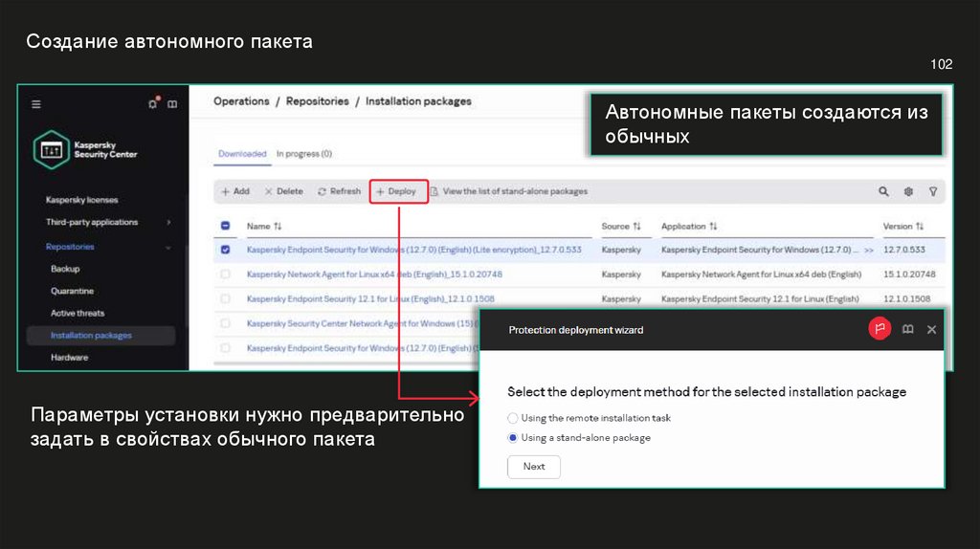980x549 pixels.
Task: Check the Network Agent for Windows row checkbox
Action: click(x=225, y=323)
